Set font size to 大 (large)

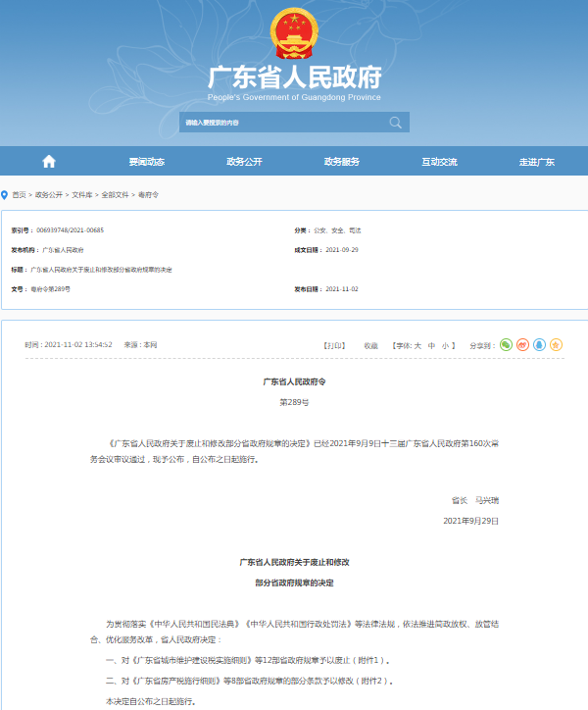[x=417, y=345]
